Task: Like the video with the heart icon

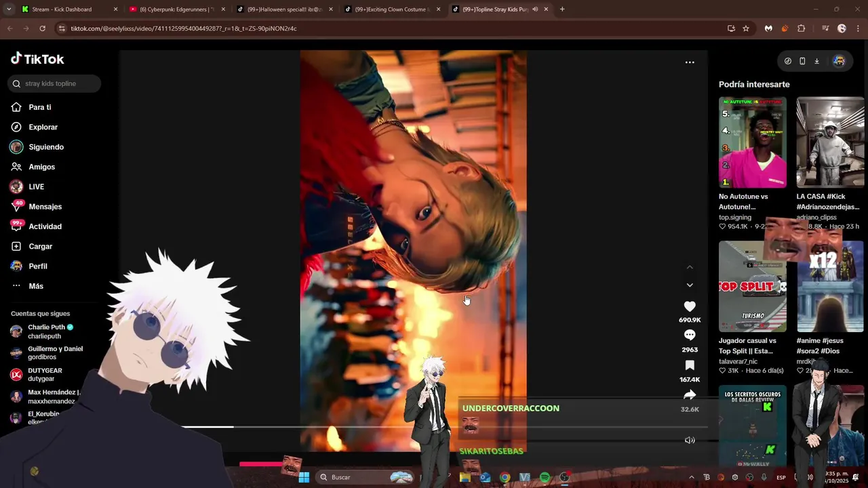Action: pyautogui.click(x=690, y=306)
